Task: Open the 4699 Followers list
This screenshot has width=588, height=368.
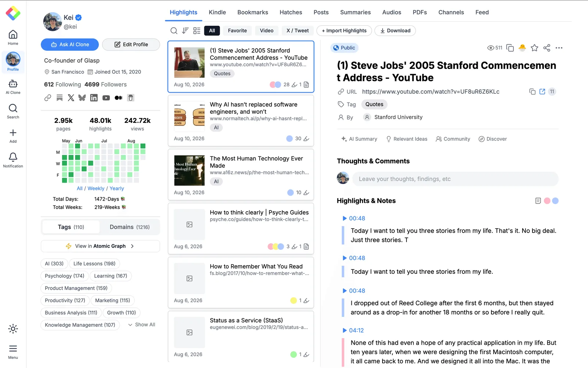Action: point(105,84)
